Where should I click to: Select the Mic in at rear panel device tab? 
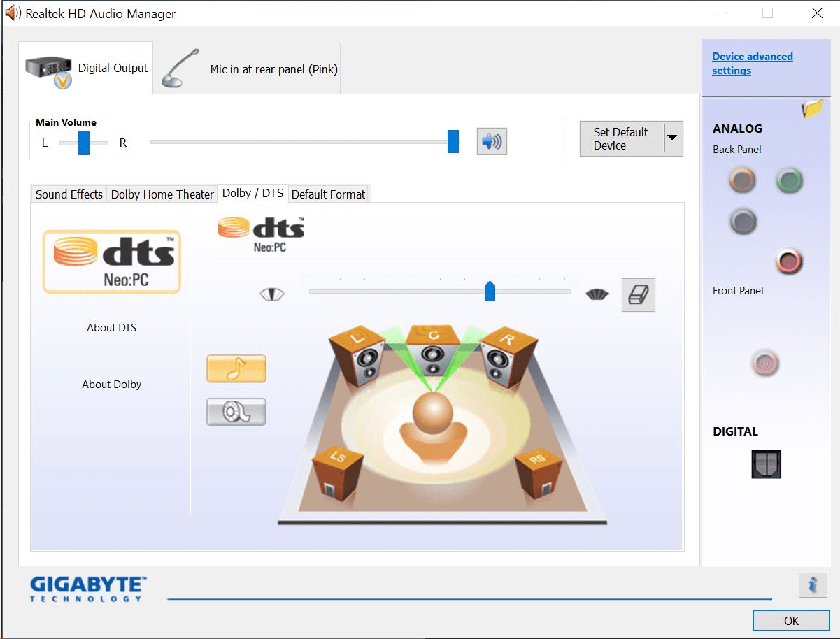coord(246,68)
